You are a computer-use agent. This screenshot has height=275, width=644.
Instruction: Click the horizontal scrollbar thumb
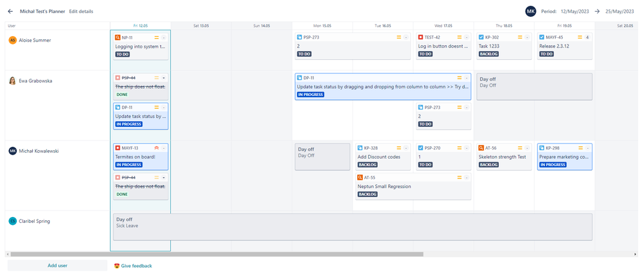click(217, 254)
